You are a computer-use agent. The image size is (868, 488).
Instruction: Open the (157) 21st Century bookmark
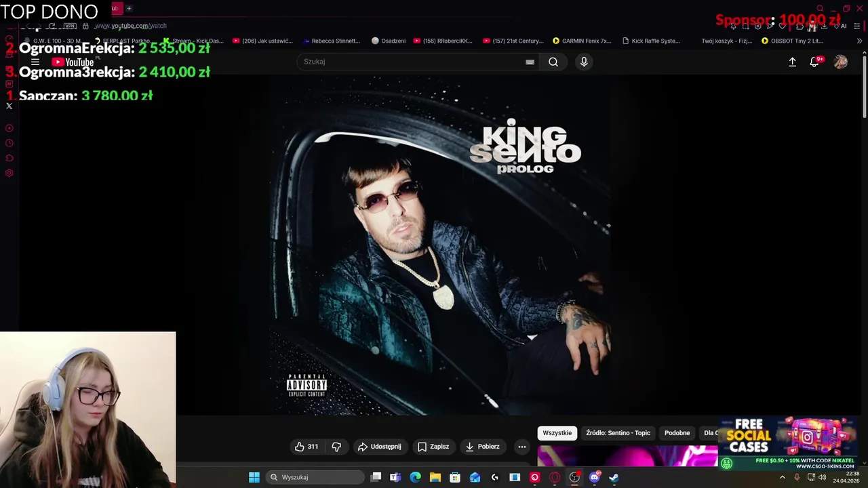click(513, 41)
